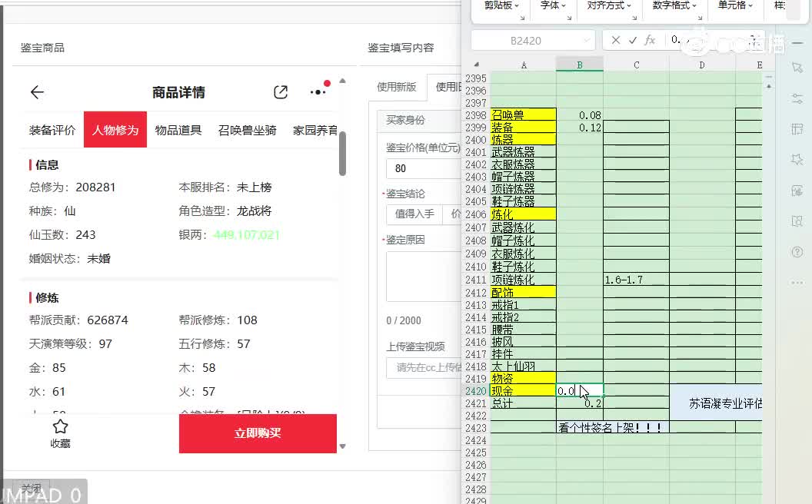Open 剪贴板 group dialog launcher arrow
The height and width of the screenshot is (504, 812).
522,18
